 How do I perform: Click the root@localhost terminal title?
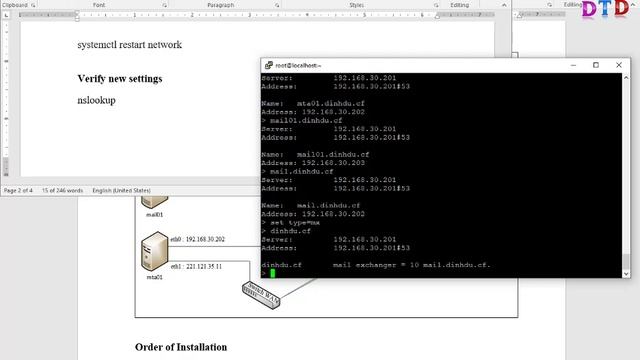tap(298, 65)
